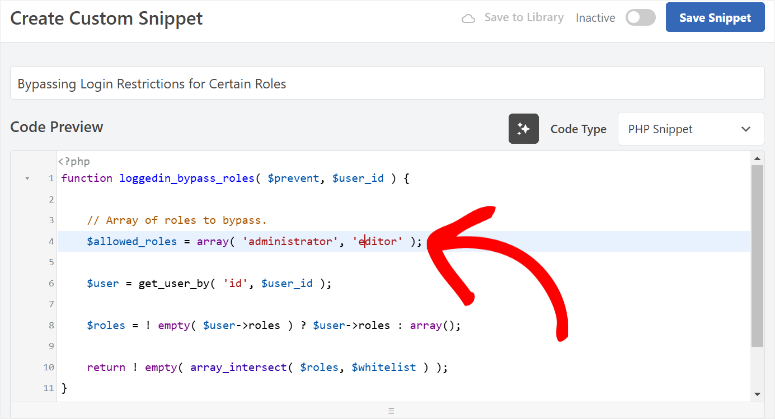Screen dimensions: 775x419
Task: Click the AI sparkle generate icon
Action: pyautogui.click(x=524, y=129)
